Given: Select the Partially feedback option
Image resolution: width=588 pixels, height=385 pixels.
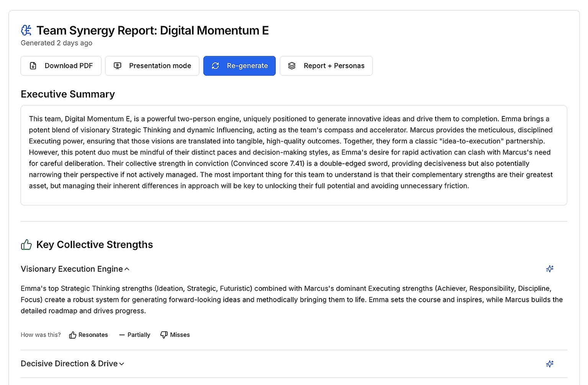Looking at the screenshot, I should click(135, 335).
